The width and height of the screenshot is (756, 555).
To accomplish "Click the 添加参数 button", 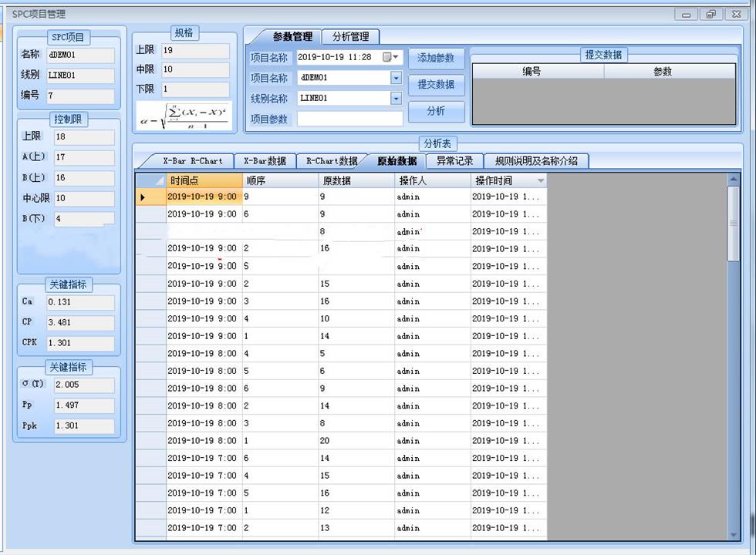I will (436, 58).
